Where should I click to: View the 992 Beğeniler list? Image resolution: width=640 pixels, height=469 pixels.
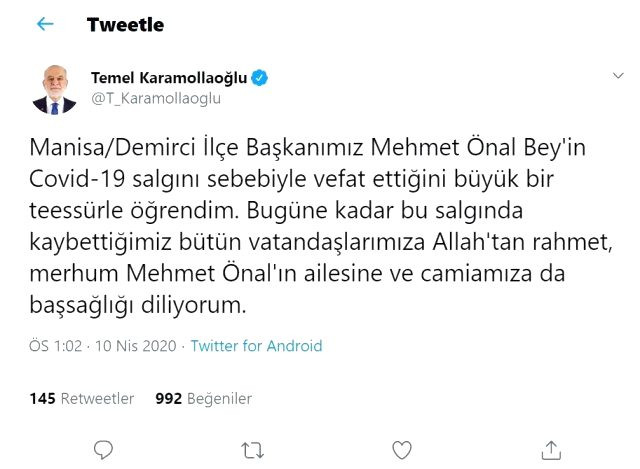click(x=203, y=398)
